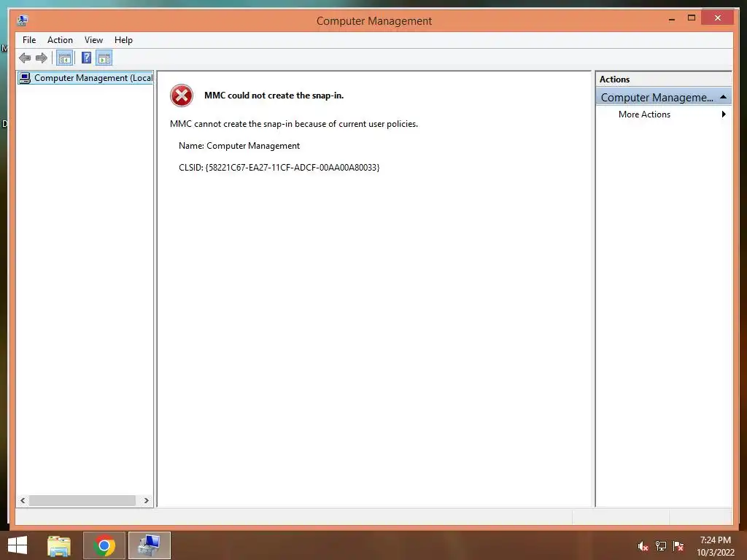The height and width of the screenshot is (560, 747).
Task: Click the Actions pane header
Action: (x=663, y=79)
